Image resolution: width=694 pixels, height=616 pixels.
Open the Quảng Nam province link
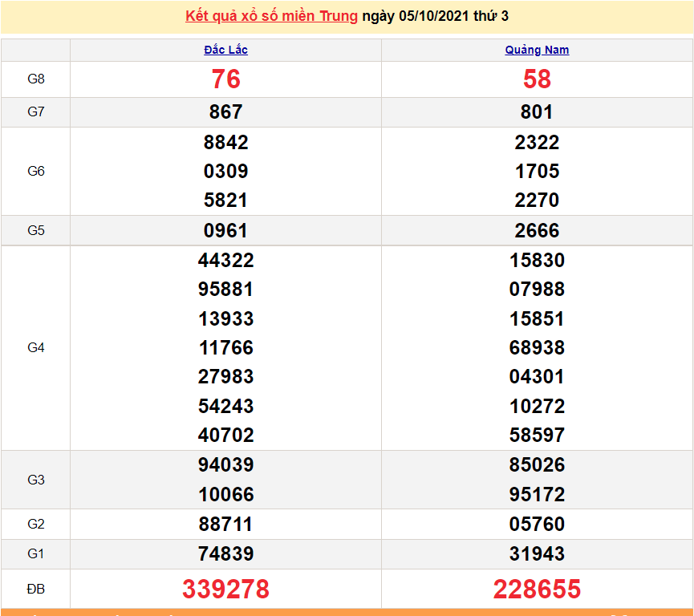click(x=537, y=50)
